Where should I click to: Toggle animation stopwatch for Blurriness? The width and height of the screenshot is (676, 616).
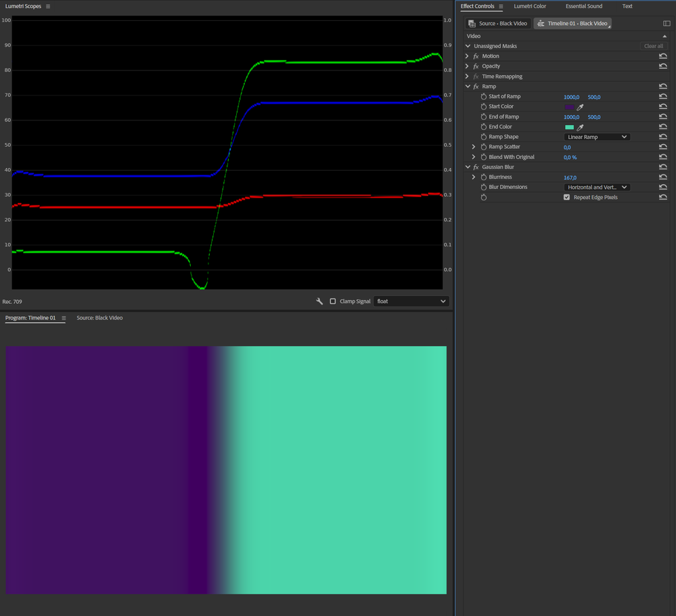tap(484, 177)
